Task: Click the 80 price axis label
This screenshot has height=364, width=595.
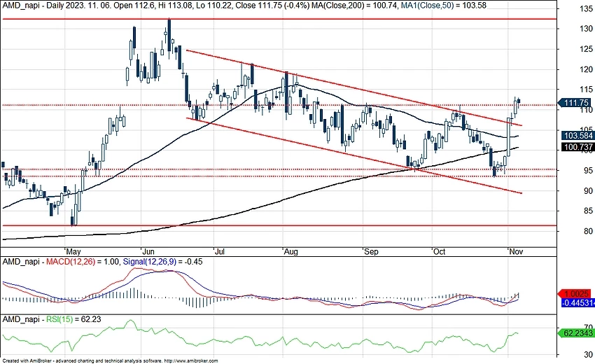Action: tap(589, 231)
